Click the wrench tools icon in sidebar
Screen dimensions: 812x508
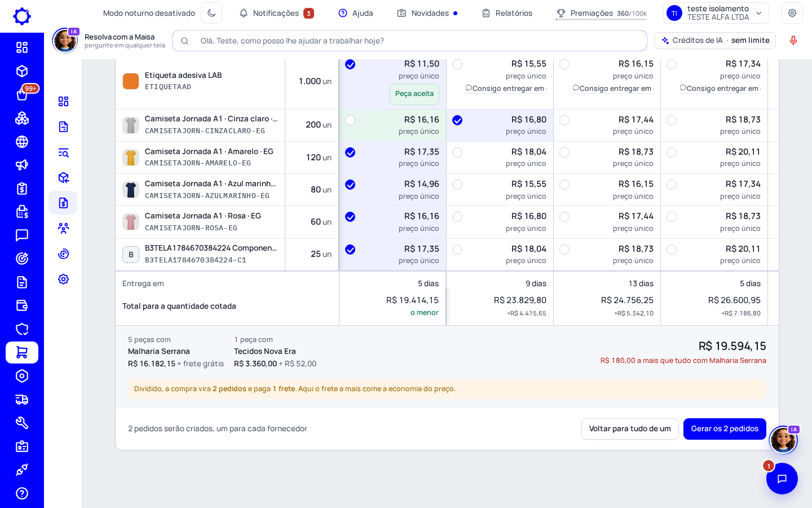(x=22, y=423)
